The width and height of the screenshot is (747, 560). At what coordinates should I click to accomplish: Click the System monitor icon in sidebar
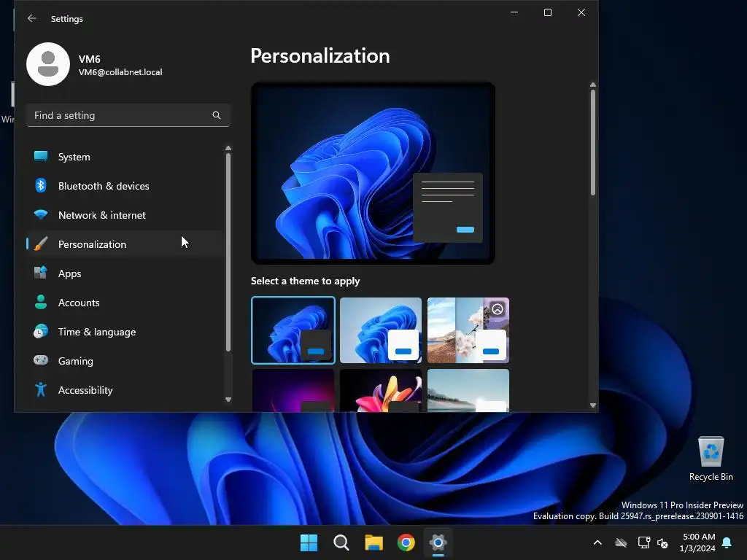pyautogui.click(x=41, y=156)
